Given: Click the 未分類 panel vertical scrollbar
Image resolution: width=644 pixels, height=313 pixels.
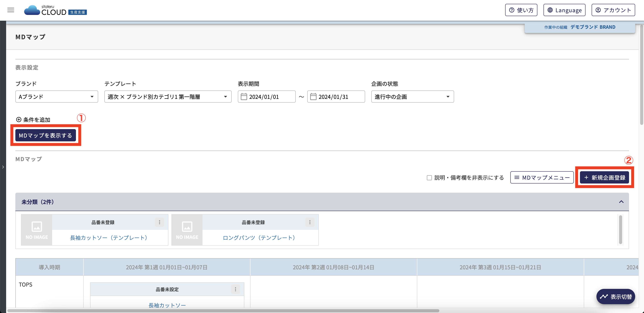Looking at the screenshot, I should [x=620, y=229].
